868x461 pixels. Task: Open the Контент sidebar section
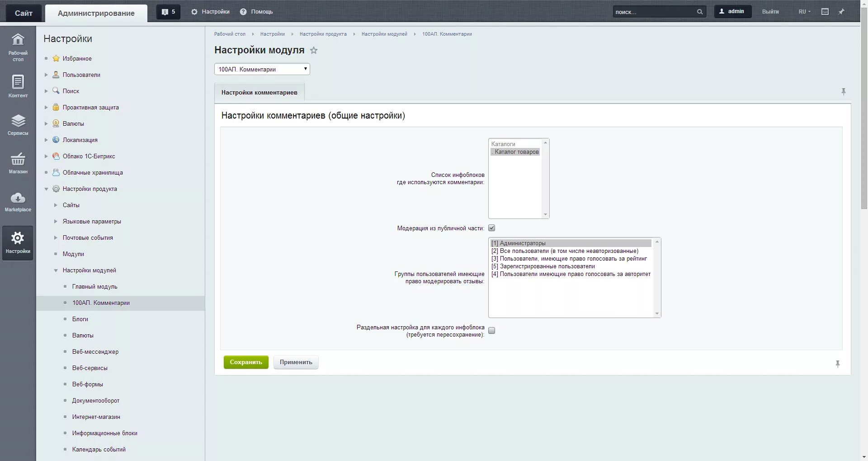click(x=18, y=86)
